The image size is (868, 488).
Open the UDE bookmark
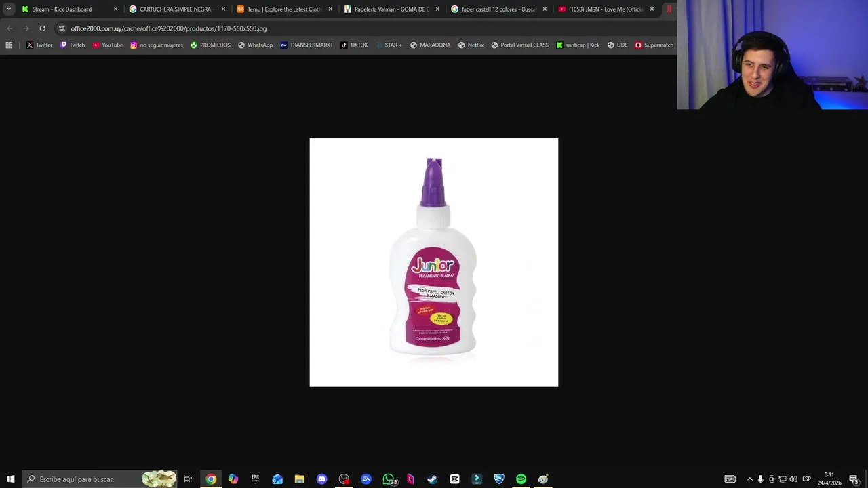(617, 45)
